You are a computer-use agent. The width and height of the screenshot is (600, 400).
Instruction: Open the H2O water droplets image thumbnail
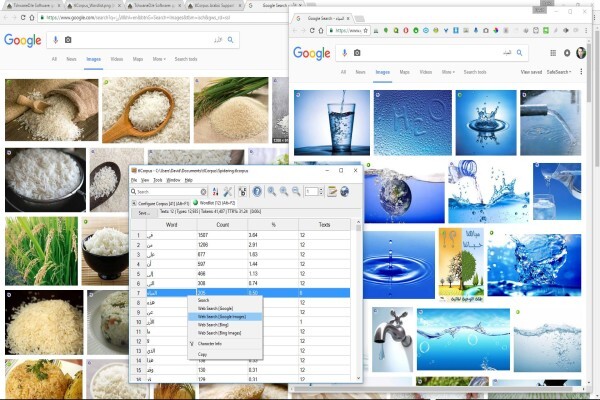[412, 122]
